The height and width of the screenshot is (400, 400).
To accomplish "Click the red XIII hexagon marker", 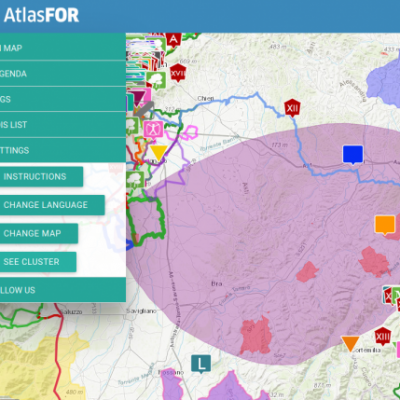I will click(x=383, y=337).
